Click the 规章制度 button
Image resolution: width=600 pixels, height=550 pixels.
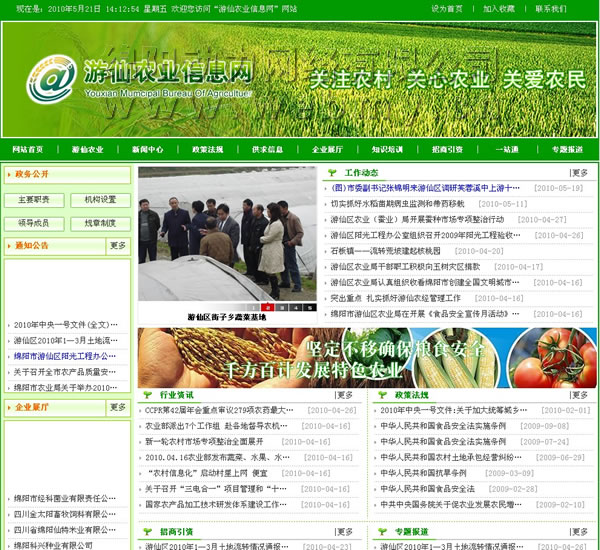(x=101, y=224)
